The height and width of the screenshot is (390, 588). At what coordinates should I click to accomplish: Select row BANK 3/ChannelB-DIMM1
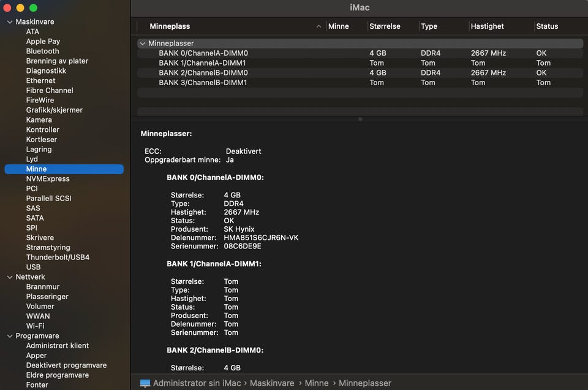[x=360, y=83]
